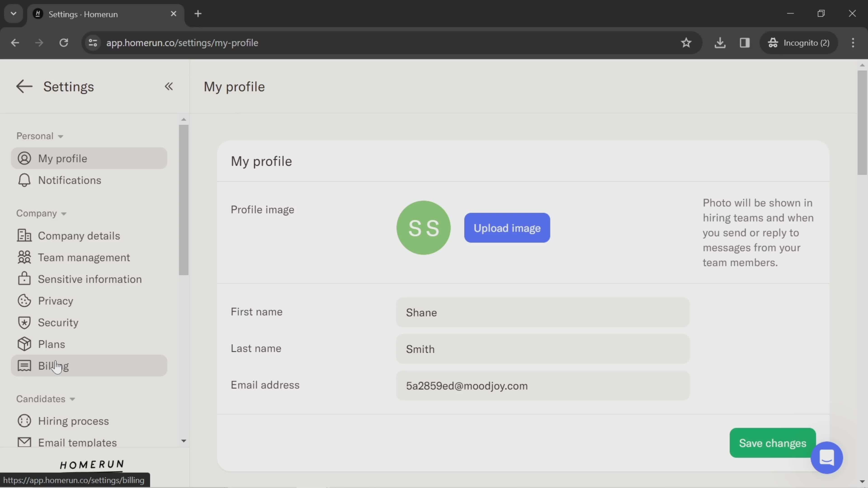Toggle the browser side panel icon
Image resolution: width=868 pixels, height=488 pixels.
(x=745, y=43)
